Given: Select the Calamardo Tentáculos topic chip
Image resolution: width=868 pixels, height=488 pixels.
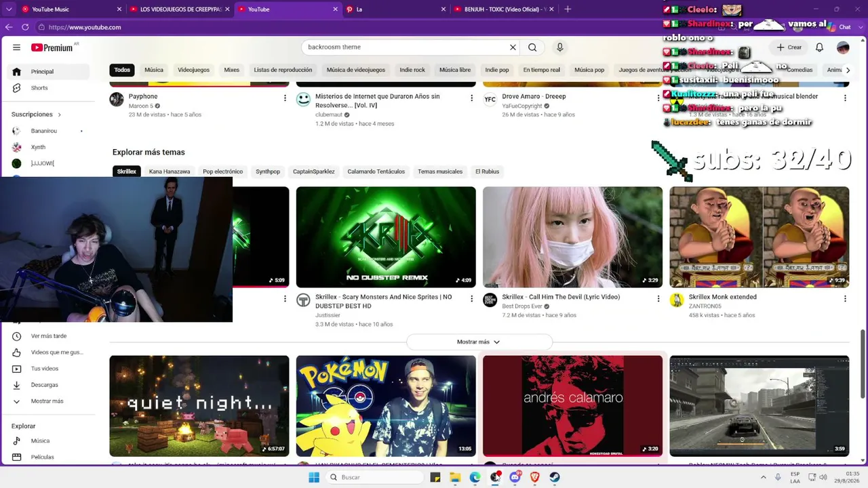Looking at the screenshot, I should [x=376, y=171].
